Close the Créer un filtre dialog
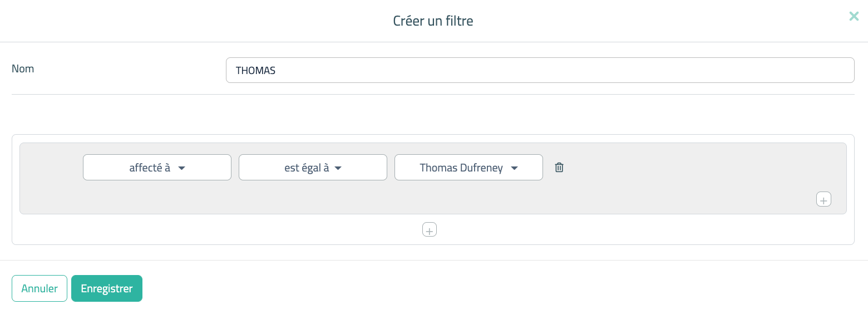 pos(854,17)
